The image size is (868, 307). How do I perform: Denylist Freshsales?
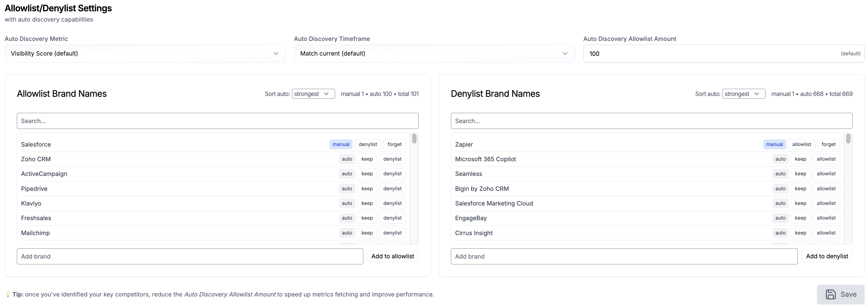pyautogui.click(x=393, y=218)
